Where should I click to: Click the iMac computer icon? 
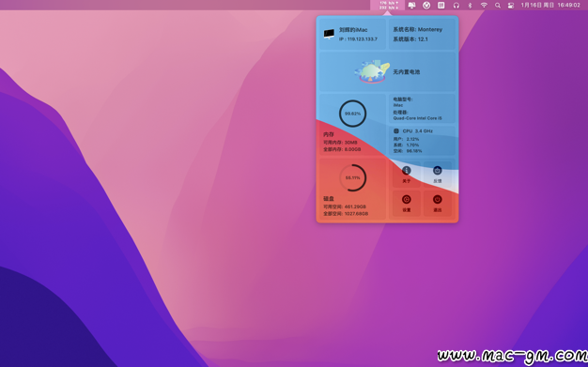click(329, 34)
